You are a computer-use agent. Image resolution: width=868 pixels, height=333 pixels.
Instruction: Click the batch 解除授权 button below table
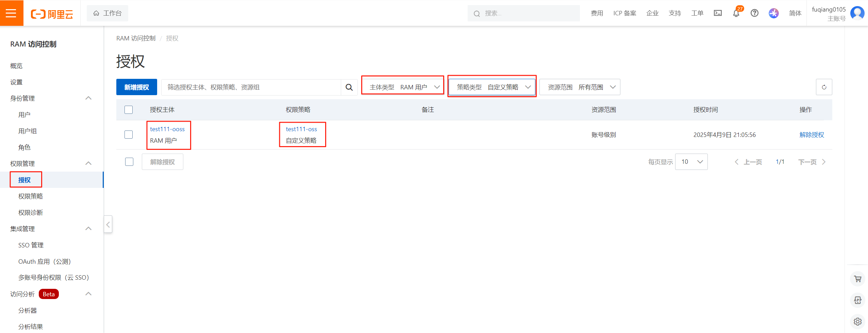[163, 162]
